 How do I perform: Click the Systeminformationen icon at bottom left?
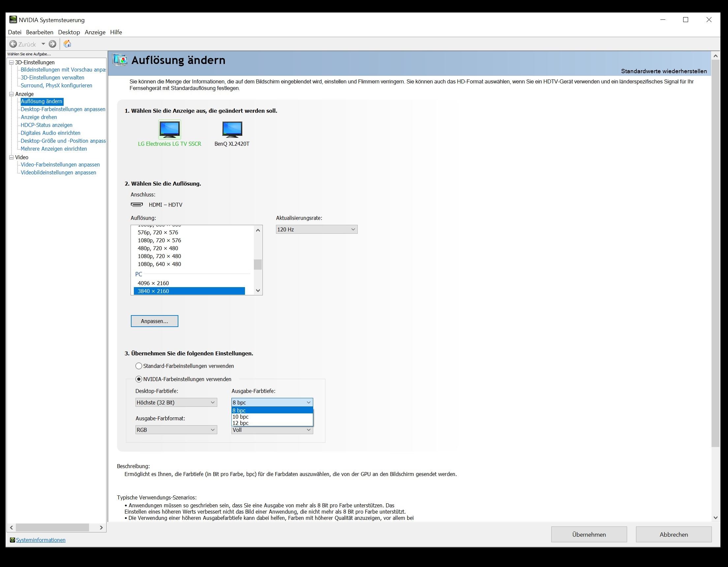12,540
